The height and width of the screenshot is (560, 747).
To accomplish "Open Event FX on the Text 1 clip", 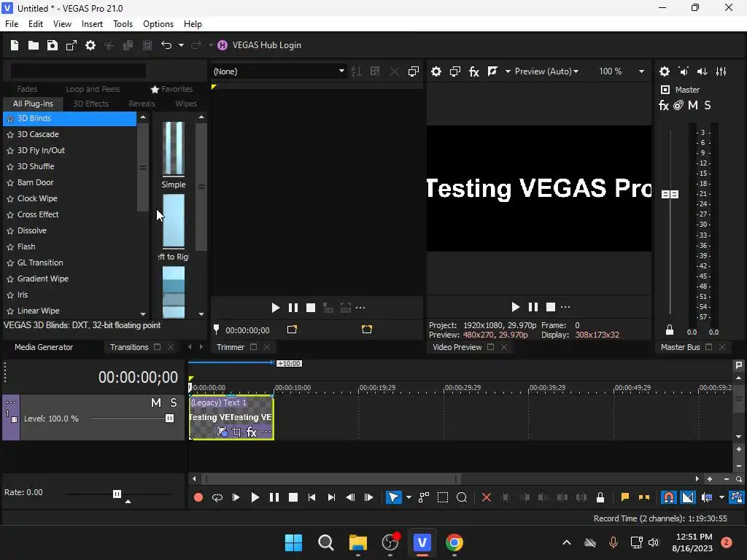I will pos(252,432).
